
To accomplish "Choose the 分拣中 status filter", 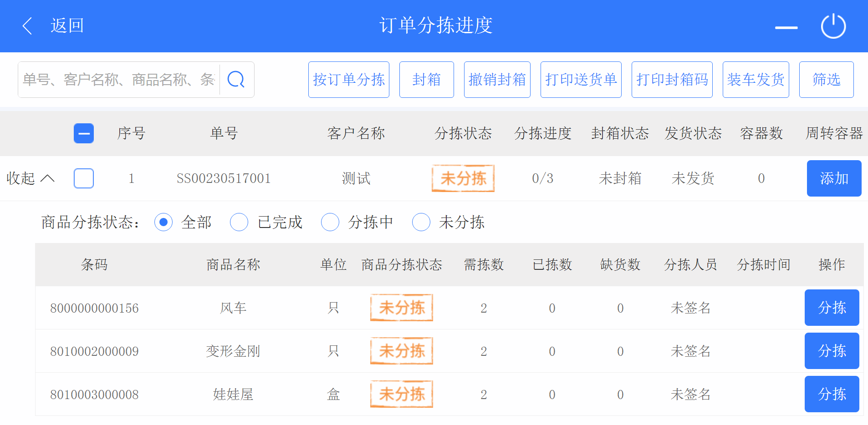I will 330,222.
